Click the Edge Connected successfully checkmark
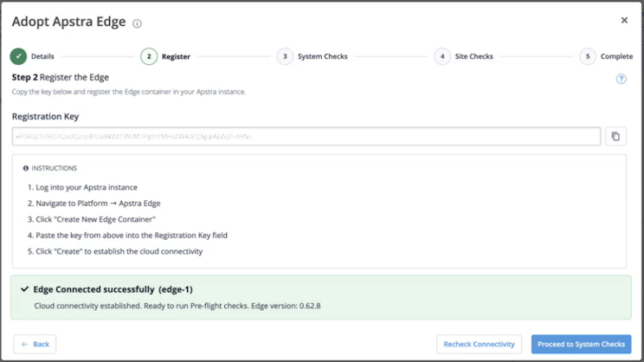This screenshot has width=644, height=362. pos(24,289)
